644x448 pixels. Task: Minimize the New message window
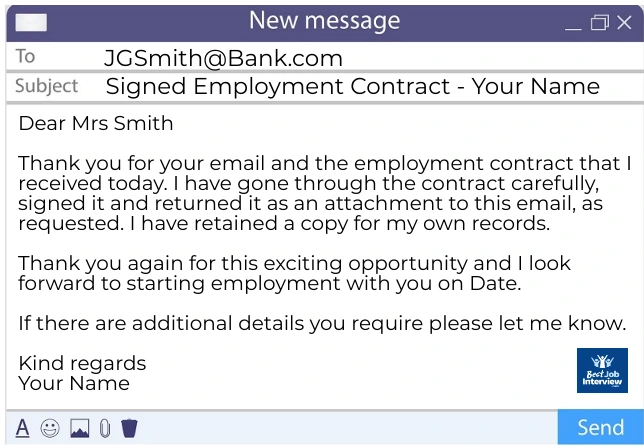[573, 27]
